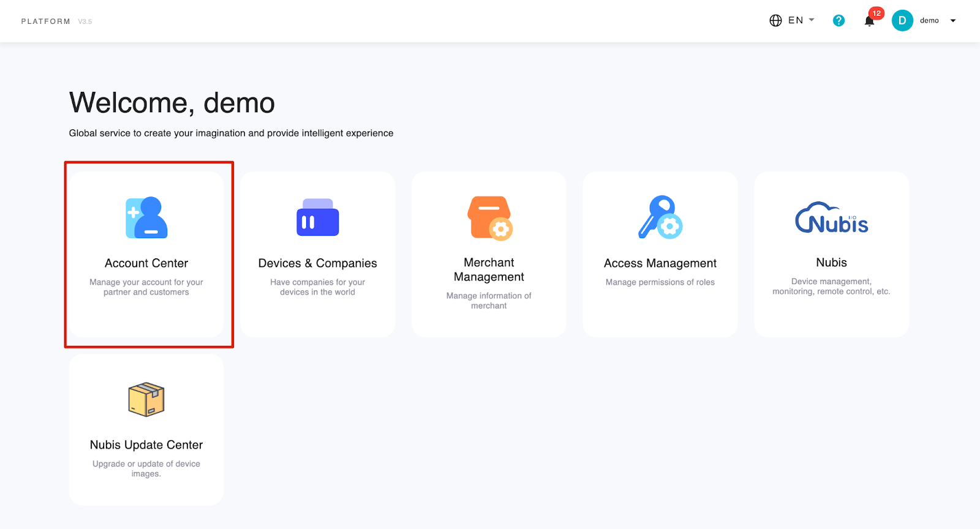This screenshot has height=529, width=980.
Task: Click 'Device management, monitoring, remote control' text
Action: click(831, 287)
